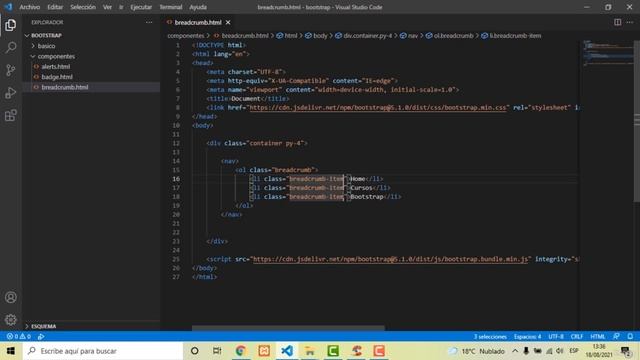Change encoding via UTF-8 status entry
The height and width of the screenshot is (360, 640).
556,337
